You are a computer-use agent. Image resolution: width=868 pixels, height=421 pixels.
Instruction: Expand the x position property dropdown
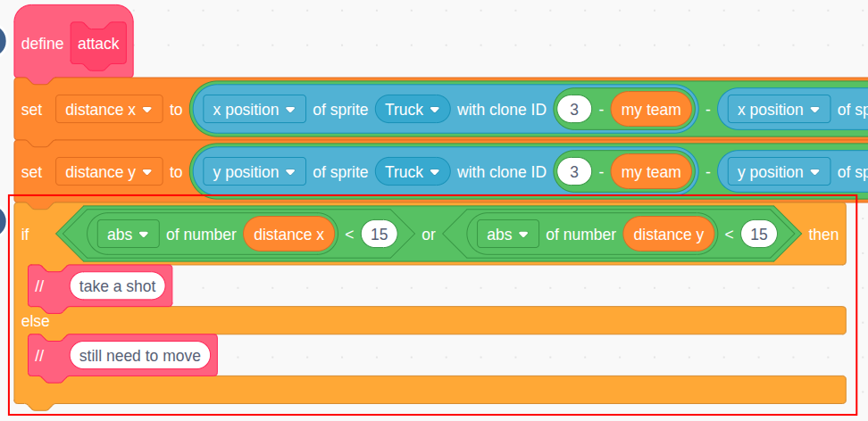click(255, 110)
